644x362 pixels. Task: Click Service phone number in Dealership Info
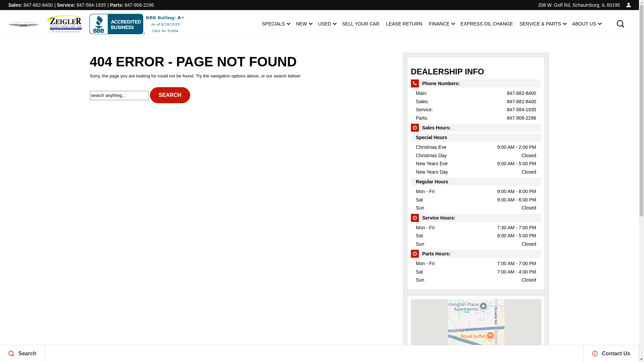[x=521, y=110]
